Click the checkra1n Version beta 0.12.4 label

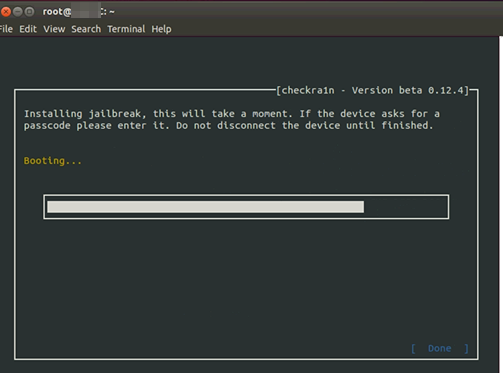point(372,90)
